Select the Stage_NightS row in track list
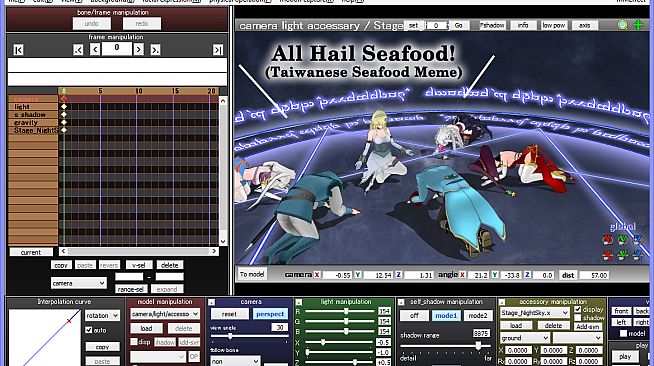The image size is (654, 366). pyautogui.click(x=33, y=130)
